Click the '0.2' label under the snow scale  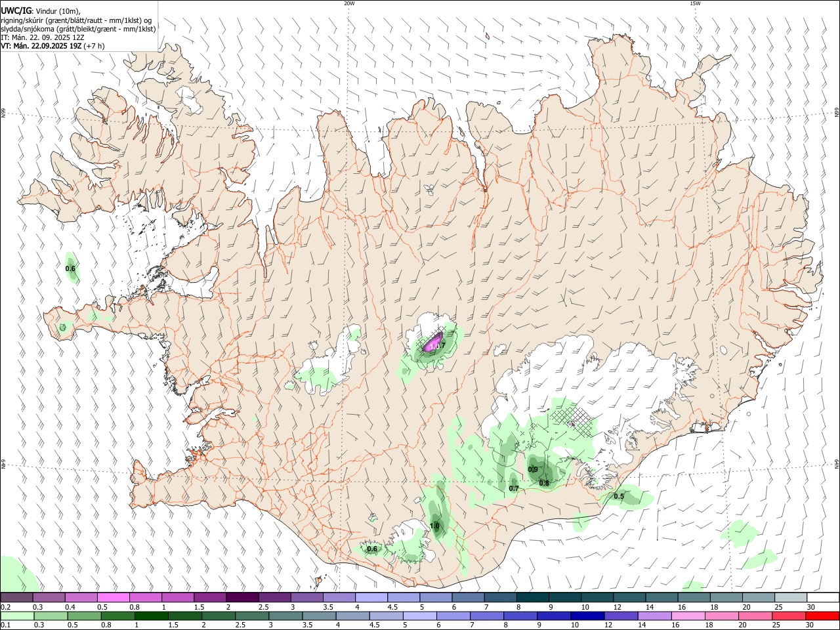(x=5, y=607)
